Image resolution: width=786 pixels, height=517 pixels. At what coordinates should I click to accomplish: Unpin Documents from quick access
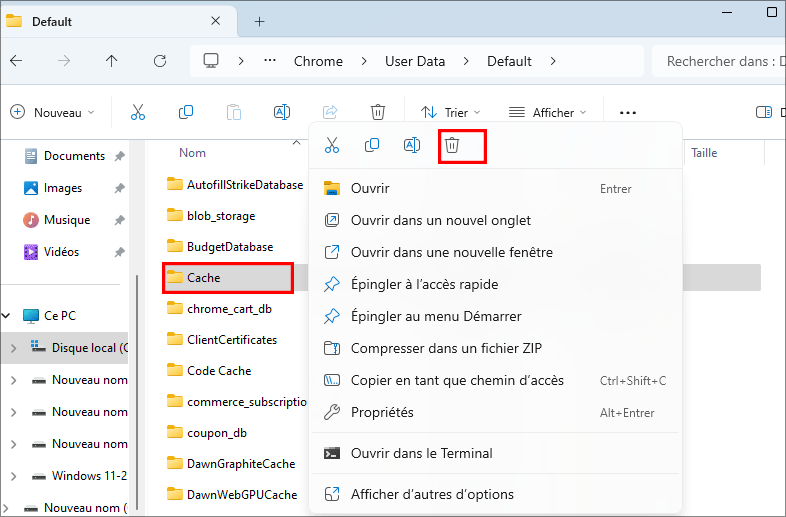coord(119,156)
